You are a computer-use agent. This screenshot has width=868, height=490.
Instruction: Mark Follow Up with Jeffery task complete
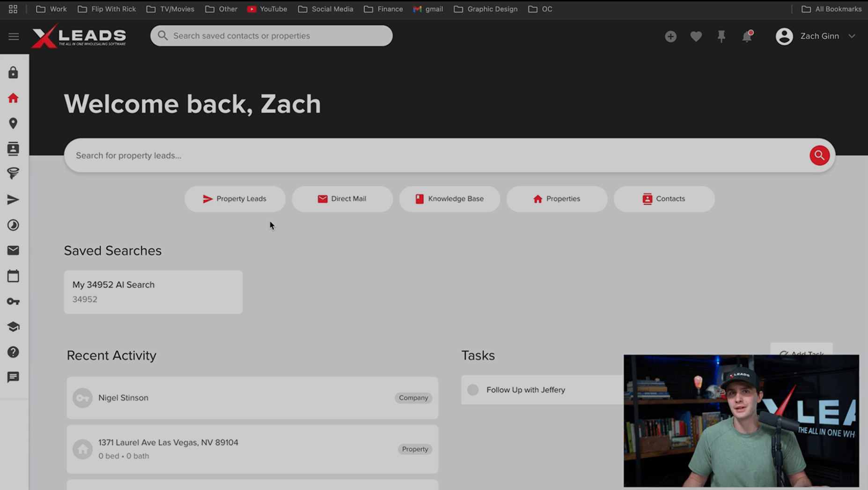(x=473, y=390)
